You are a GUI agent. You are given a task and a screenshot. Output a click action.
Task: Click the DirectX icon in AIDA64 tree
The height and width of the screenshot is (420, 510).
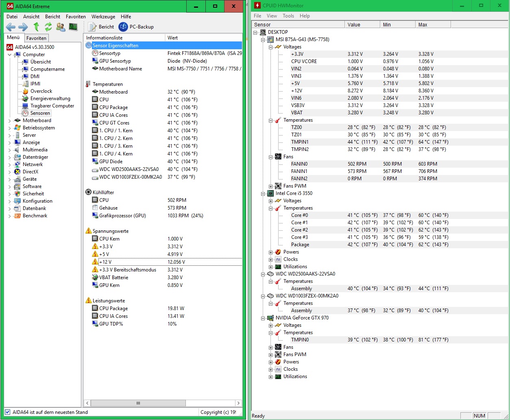[17, 172]
